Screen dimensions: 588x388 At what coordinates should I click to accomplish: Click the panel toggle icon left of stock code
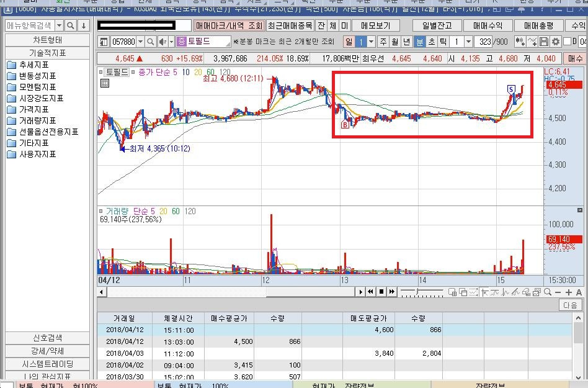click(x=104, y=41)
